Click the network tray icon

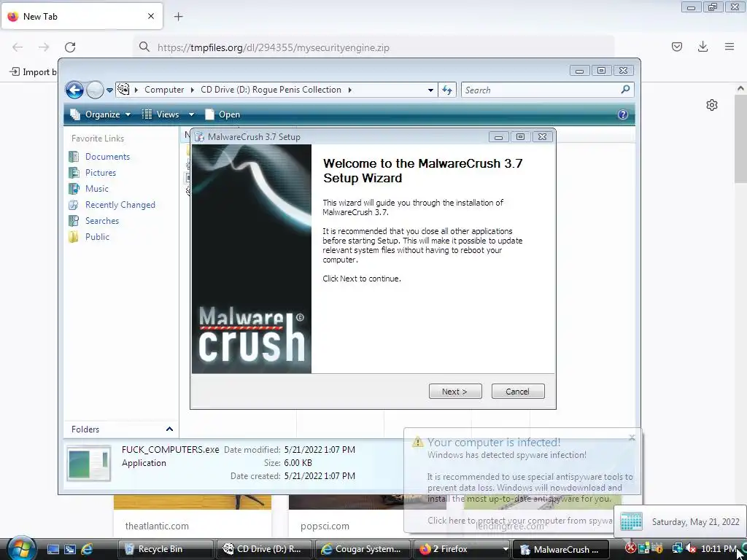click(677, 549)
